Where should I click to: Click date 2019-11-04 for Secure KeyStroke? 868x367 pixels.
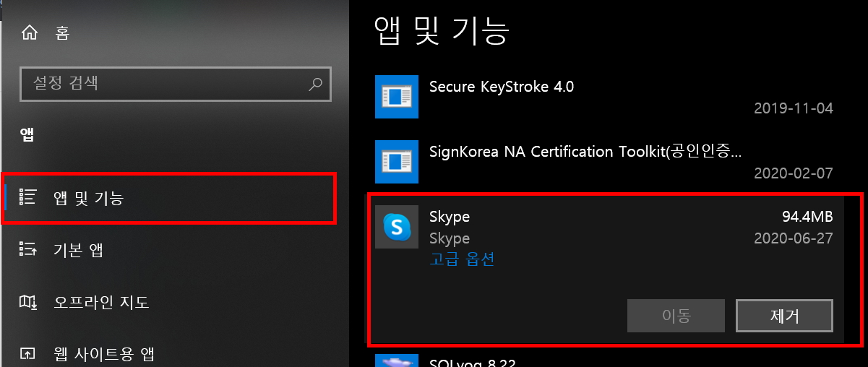tap(794, 108)
